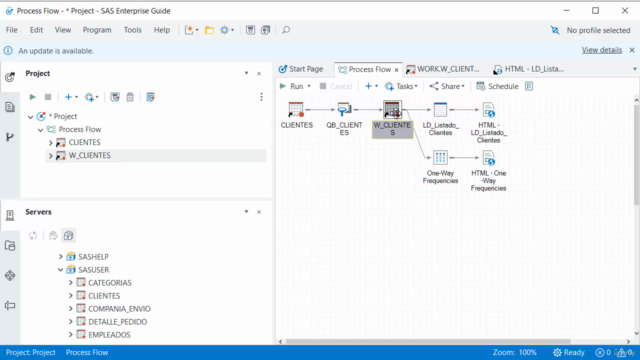Select the CLIENTES data node in process flow
The width and height of the screenshot is (640, 360).
[296, 116]
